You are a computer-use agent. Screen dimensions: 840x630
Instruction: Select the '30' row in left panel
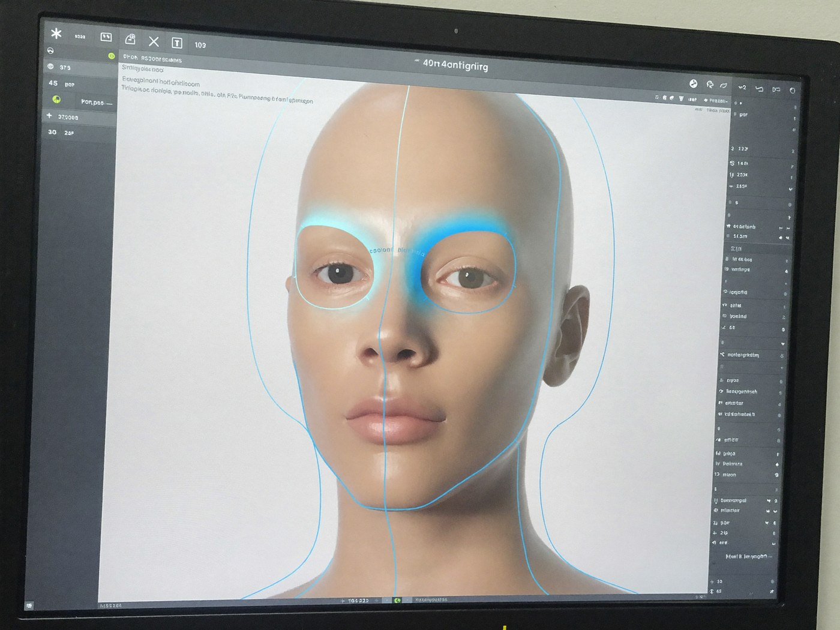pos(80,133)
